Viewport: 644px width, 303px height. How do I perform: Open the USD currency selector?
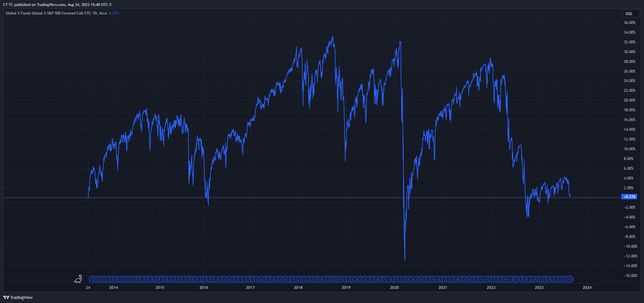pyautogui.click(x=631, y=14)
